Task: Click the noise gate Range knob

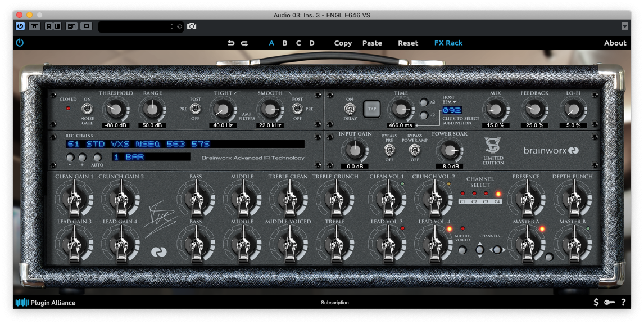Action: point(152,109)
